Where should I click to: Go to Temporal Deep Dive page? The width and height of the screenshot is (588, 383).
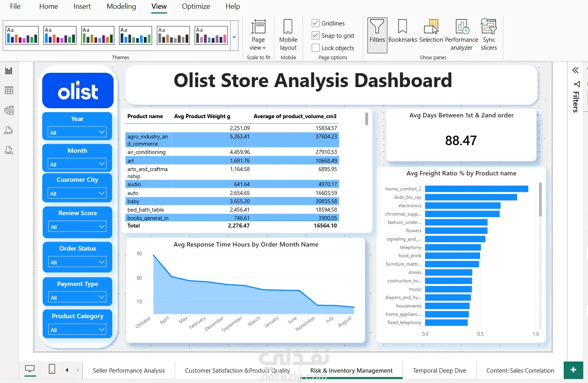pyautogui.click(x=440, y=370)
